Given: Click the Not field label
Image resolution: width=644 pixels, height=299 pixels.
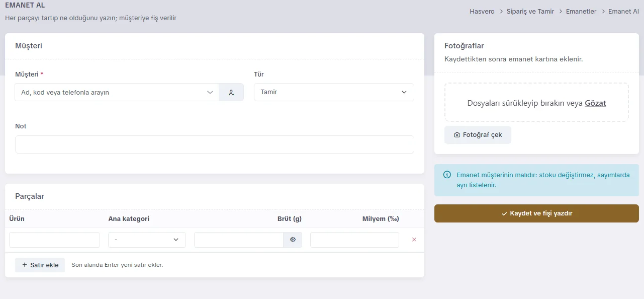Looking at the screenshot, I should (x=21, y=126).
